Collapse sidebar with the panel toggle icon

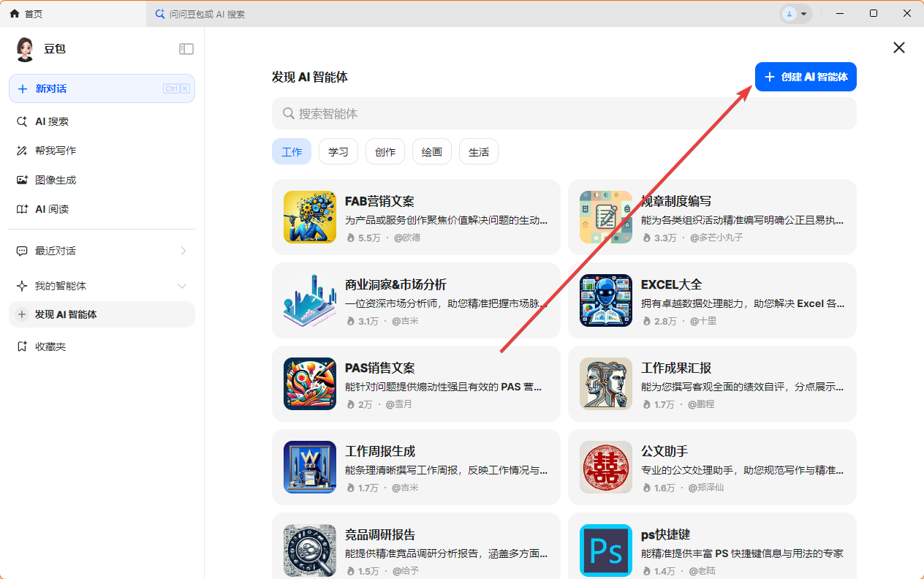[186, 49]
